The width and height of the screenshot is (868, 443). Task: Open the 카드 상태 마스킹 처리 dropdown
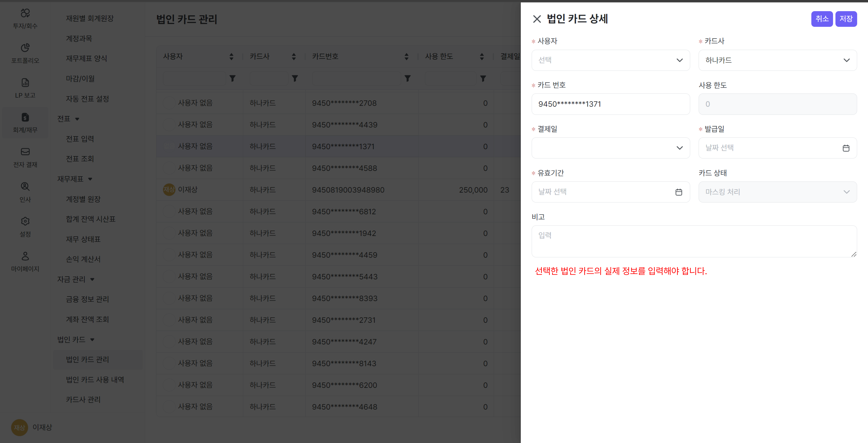click(777, 192)
